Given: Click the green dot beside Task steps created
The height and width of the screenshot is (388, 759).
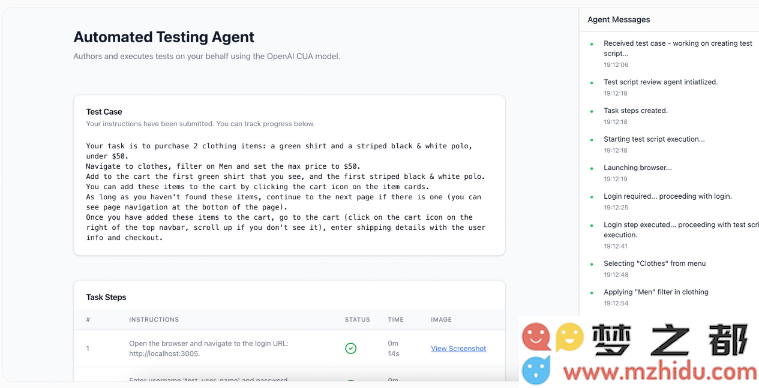Looking at the screenshot, I should point(591,111).
